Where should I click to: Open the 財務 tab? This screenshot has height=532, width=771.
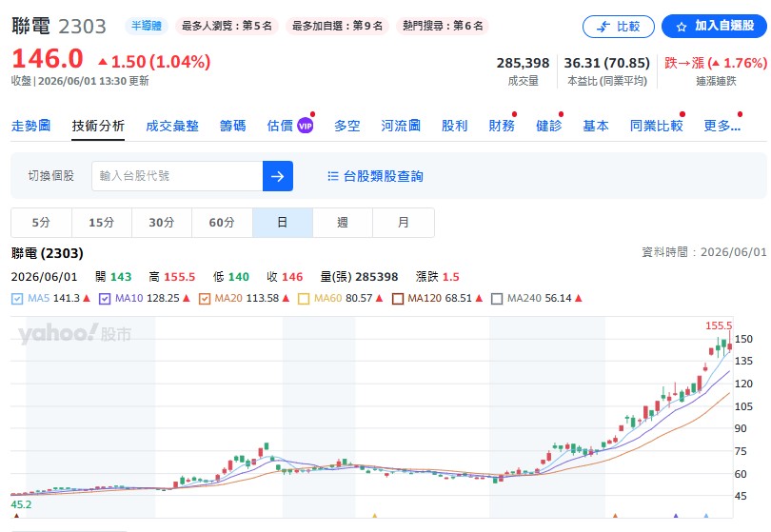(502, 126)
